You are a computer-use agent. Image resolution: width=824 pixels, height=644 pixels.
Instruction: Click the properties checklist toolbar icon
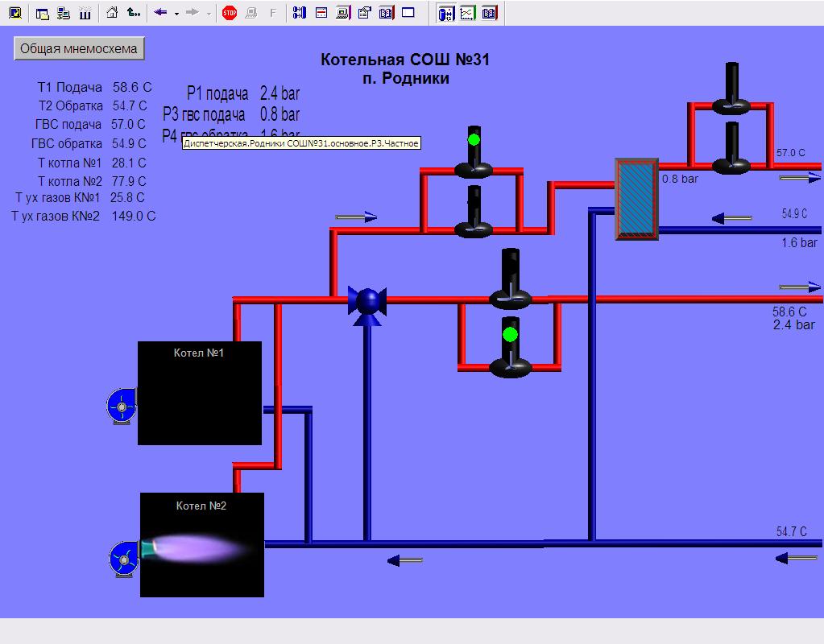click(x=364, y=13)
